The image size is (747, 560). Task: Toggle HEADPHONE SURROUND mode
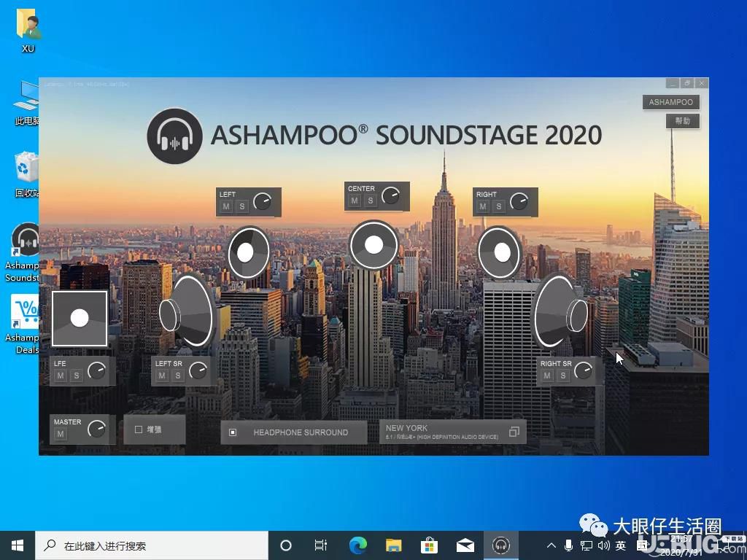point(293,432)
